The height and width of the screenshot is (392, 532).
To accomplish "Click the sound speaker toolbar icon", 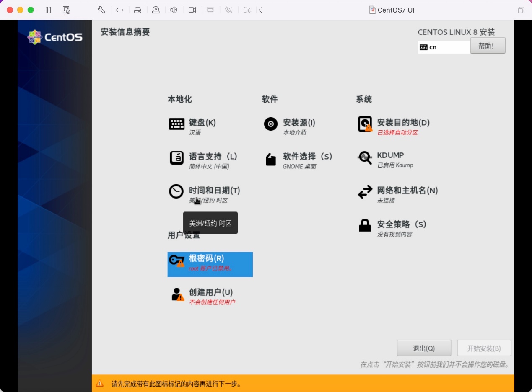I will click(x=174, y=10).
